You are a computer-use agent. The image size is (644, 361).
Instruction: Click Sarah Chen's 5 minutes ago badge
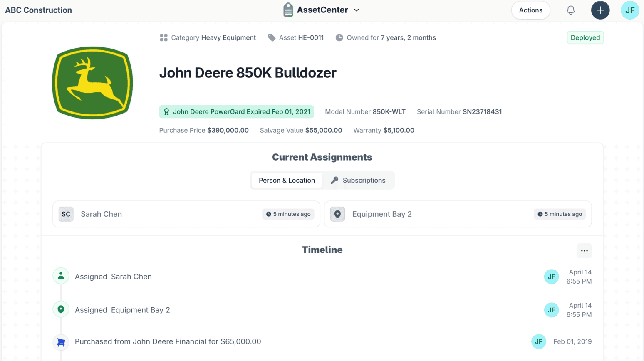[288, 214]
